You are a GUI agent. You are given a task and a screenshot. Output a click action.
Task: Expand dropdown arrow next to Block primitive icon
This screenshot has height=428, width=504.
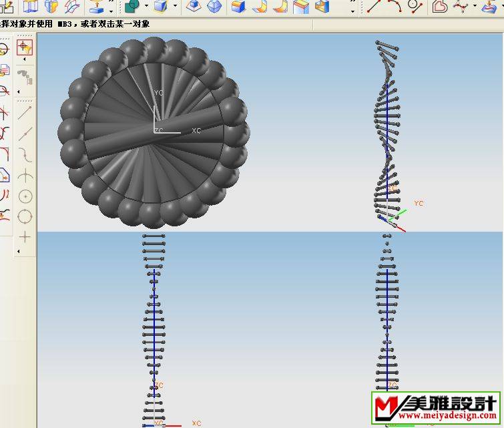[175, 6]
